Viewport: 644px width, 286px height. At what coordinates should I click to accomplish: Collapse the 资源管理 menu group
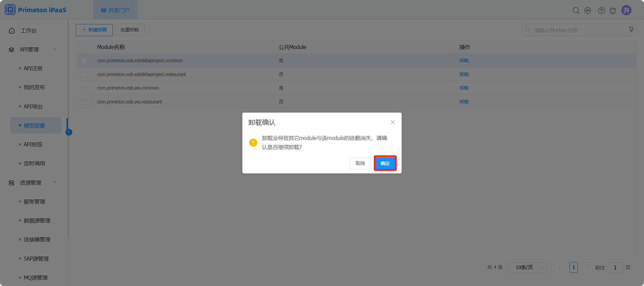(x=55, y=183)
